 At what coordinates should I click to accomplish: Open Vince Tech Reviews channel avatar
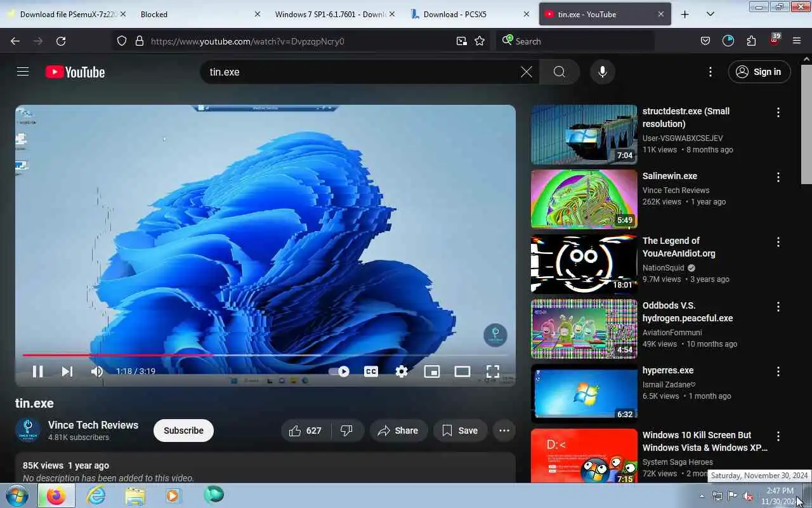pyautogui.click(x=28, y=431)
